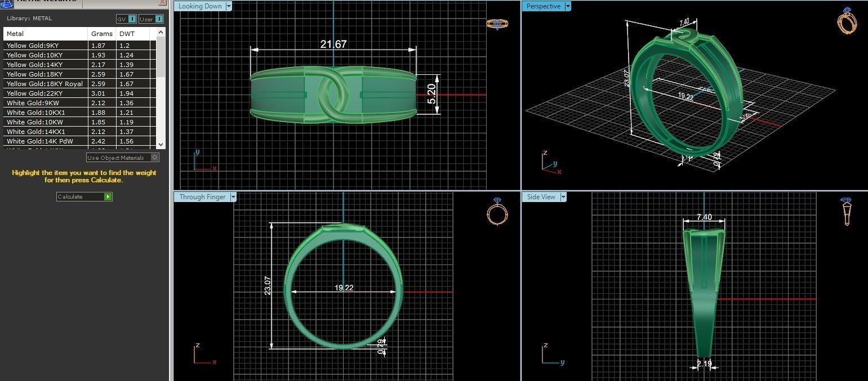Image resolution: width=868 pixels, height=381 pixels.
Task: Click the 1.94 DWT value
Action: 127,93
